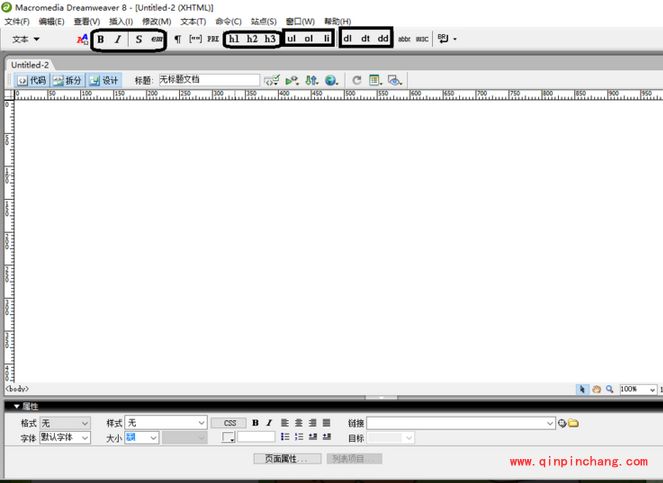
Task: Open the 插入(I) menu
Action: pyautogui.click(x=119, y=21)
